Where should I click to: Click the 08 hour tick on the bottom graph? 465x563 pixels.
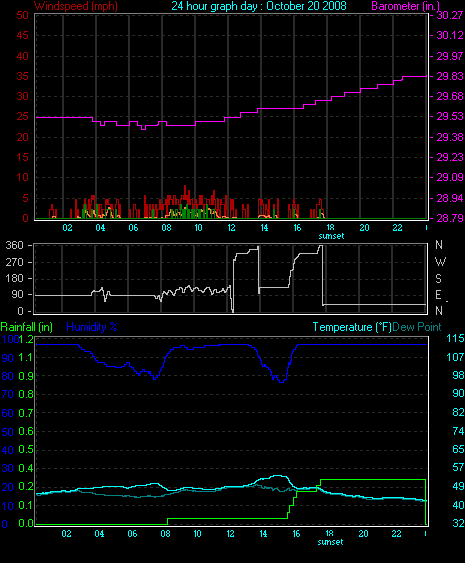[165, 534]
